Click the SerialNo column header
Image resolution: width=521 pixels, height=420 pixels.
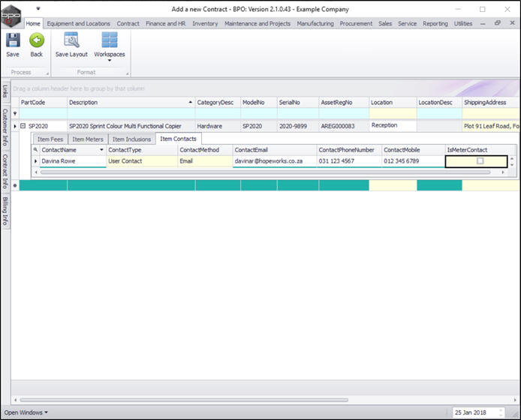click(298, 102)
